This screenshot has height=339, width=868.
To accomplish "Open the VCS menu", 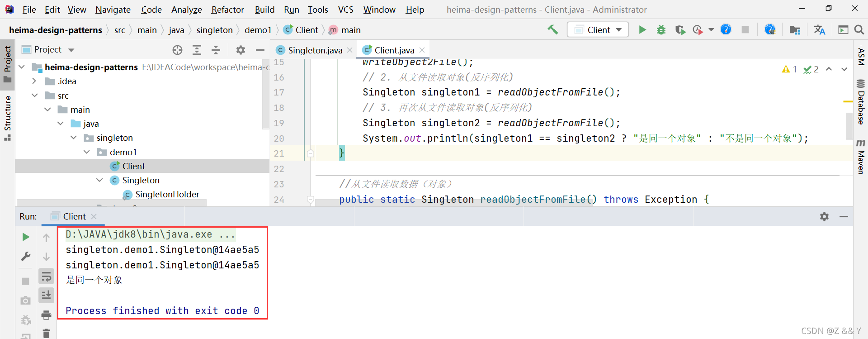I will [346, 10].
